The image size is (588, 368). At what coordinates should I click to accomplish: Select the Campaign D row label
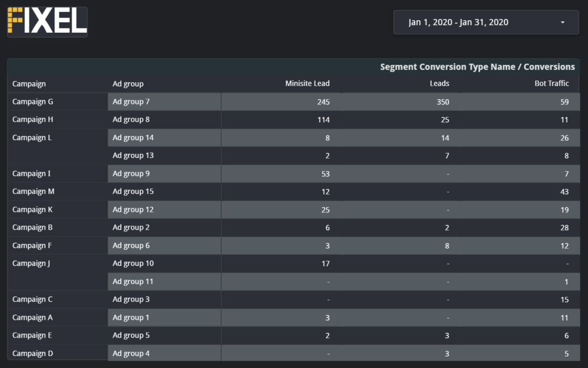[x=33, y=354]
